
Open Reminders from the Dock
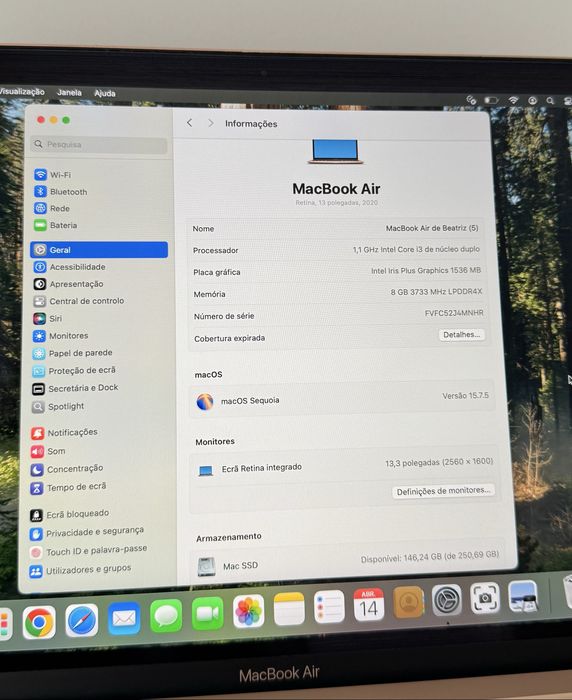(329, 606)
